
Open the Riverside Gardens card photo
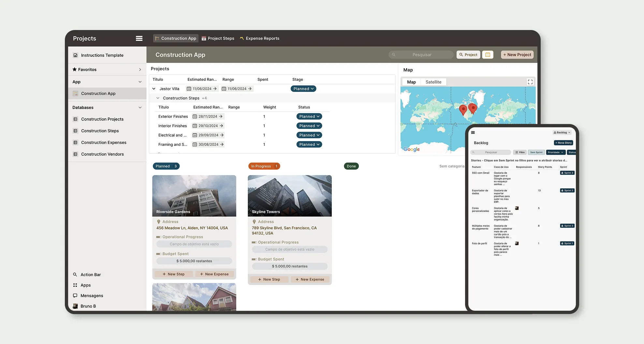194,196
